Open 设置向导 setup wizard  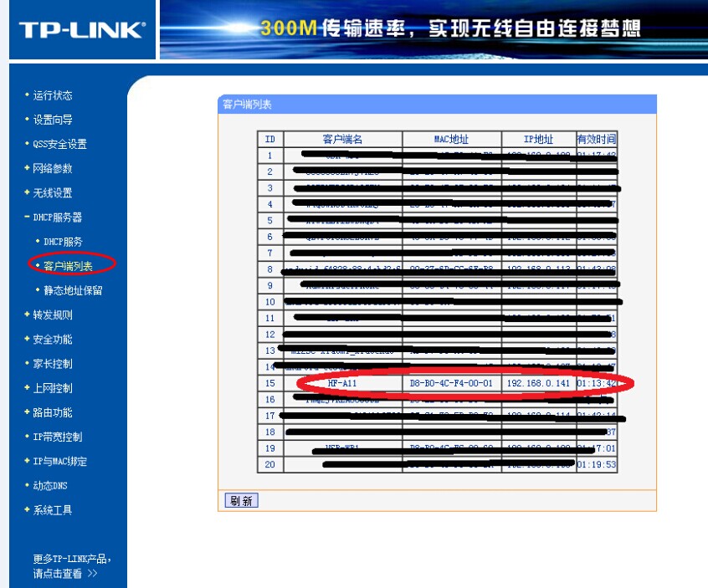click(53, 120)
